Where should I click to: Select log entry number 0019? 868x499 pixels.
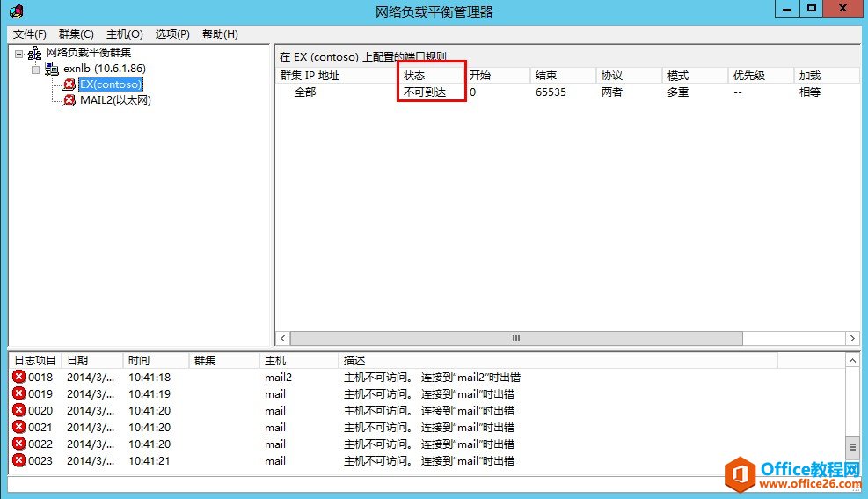coord(40,393)
